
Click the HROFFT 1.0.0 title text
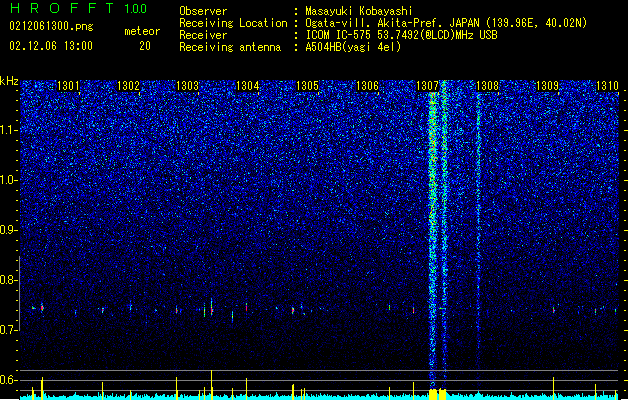(78, 8)
